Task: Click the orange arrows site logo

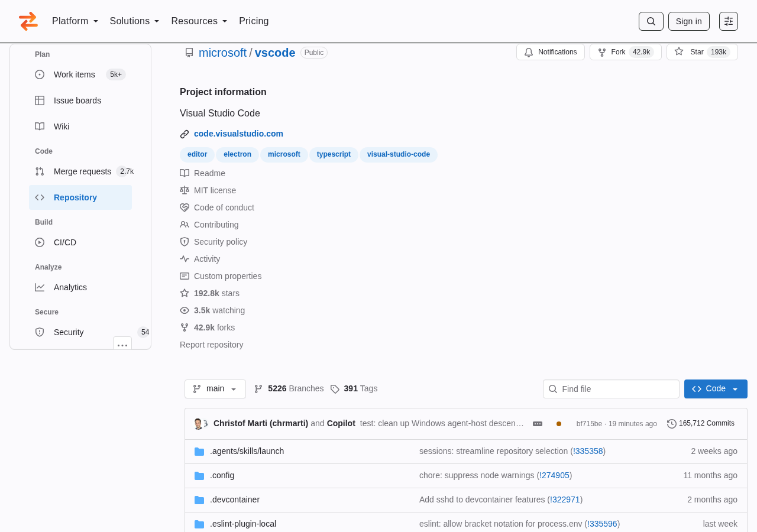Action: (x=28, y=21)
